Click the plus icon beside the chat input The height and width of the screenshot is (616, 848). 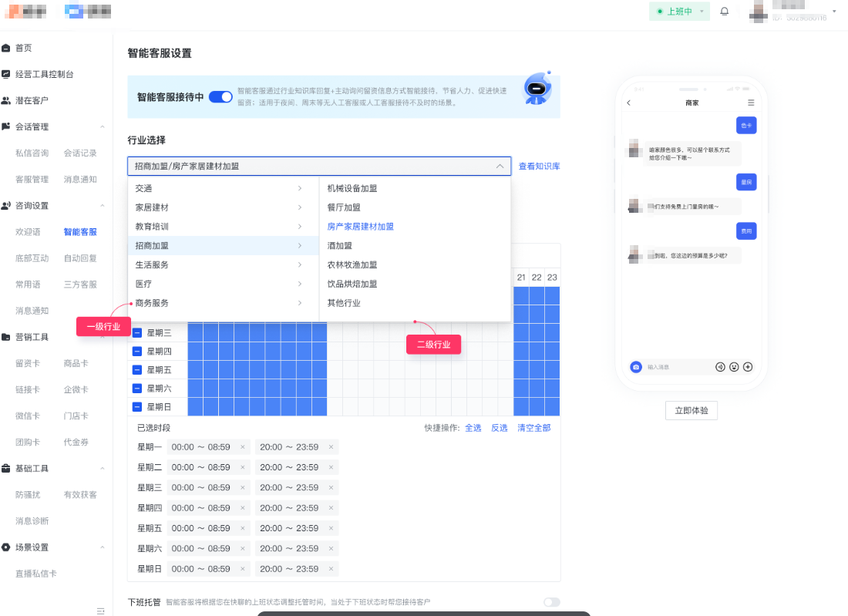(747, 367)
